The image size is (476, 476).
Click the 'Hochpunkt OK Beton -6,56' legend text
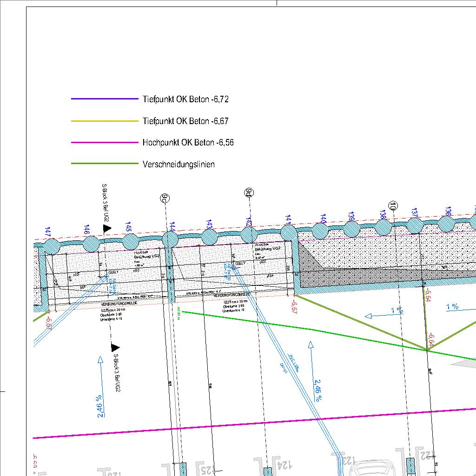point(188,143)
